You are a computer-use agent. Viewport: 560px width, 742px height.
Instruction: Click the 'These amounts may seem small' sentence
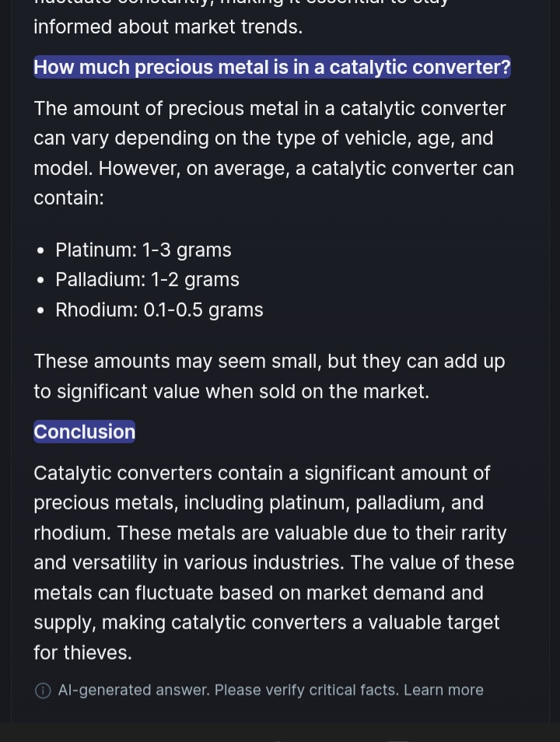(x=269, y=361)
